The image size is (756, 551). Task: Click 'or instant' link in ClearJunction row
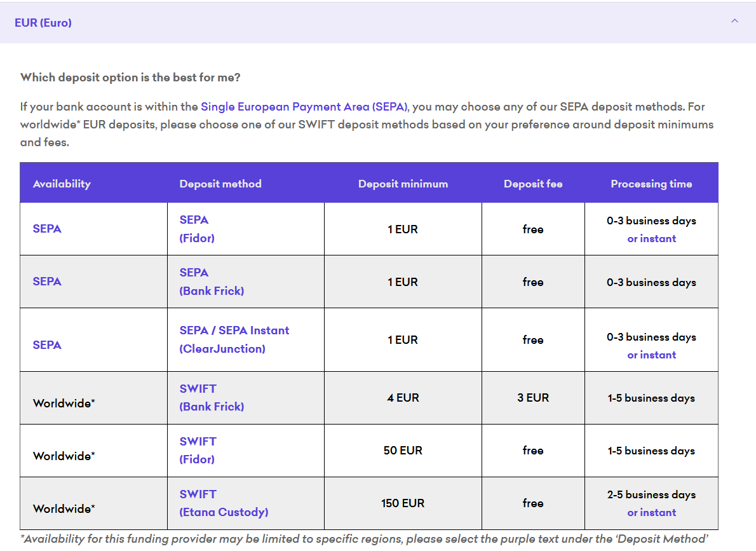(x=651, y=355)
